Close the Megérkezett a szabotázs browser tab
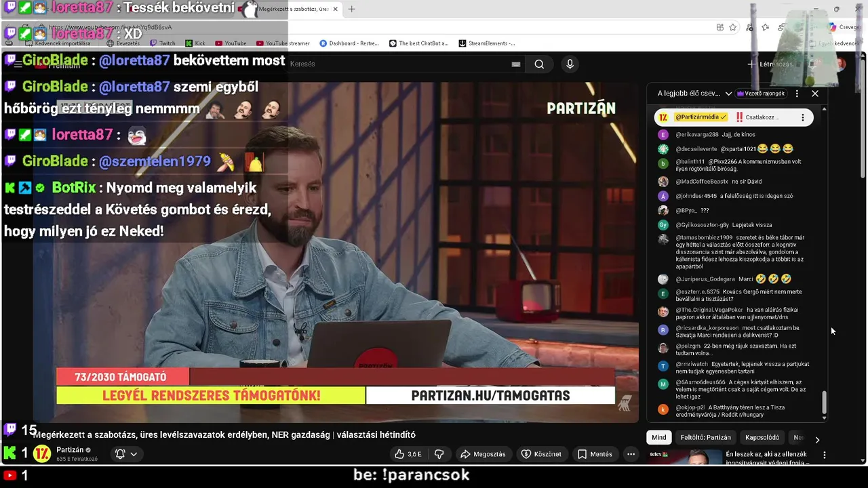 (335, 9)
